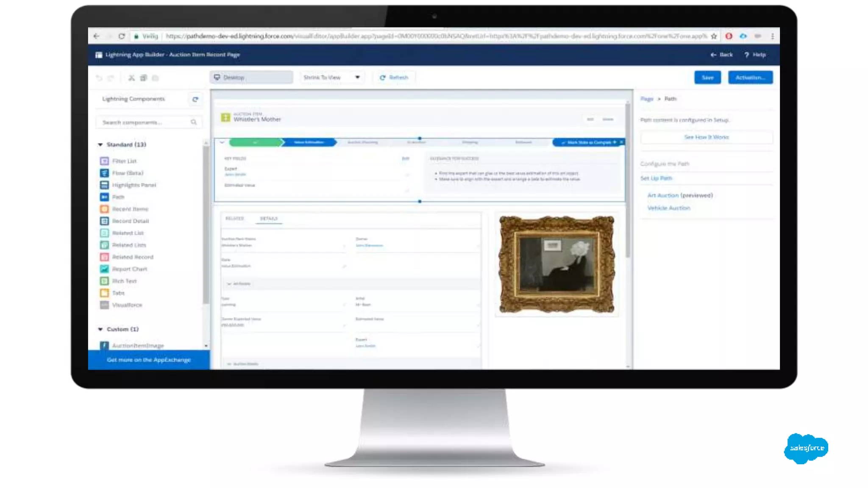Viewport: 868px width, 488px height.
Task: Click the Activation button
Action: (x=750, y=78)
